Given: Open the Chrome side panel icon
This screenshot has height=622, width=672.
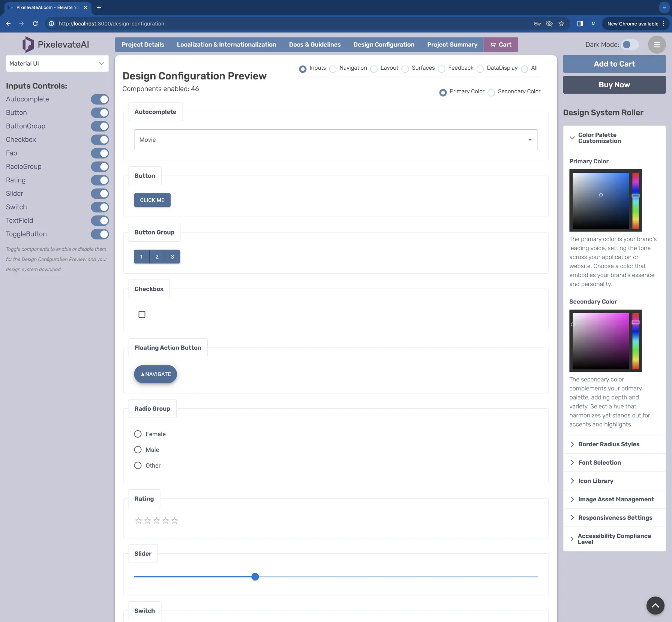Looking at the screenshot, I should 580,24.
